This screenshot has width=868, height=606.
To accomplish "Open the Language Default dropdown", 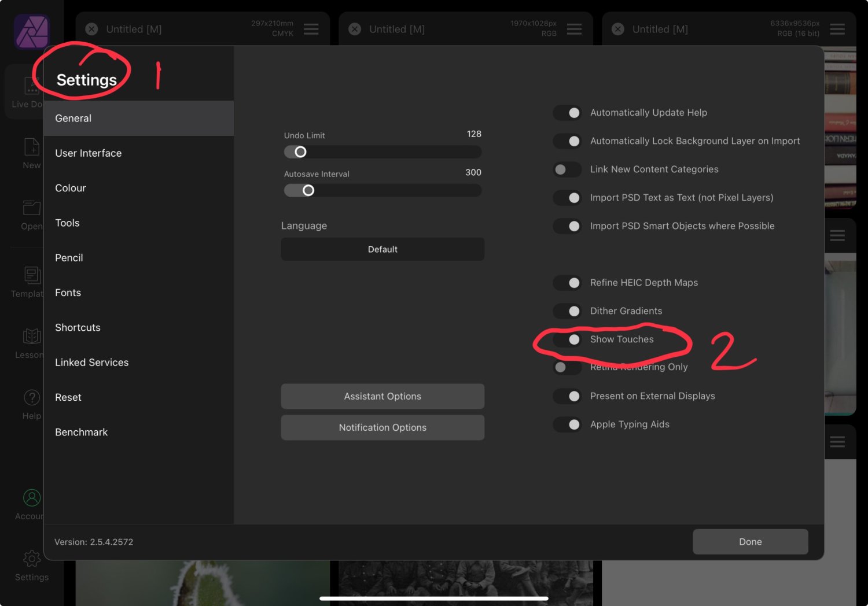I will point(382,249).
